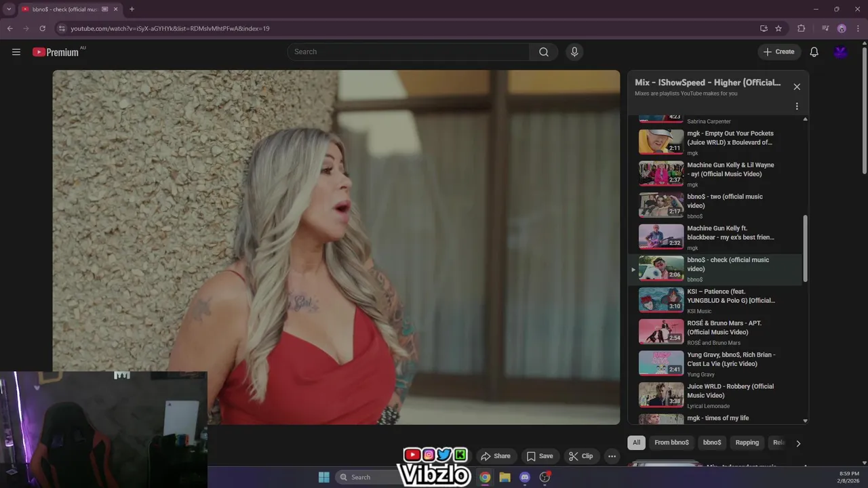Viewport: 868px width, 488px height.
Task: Install or cast page icon in address bar
Action: click(764, 28)
